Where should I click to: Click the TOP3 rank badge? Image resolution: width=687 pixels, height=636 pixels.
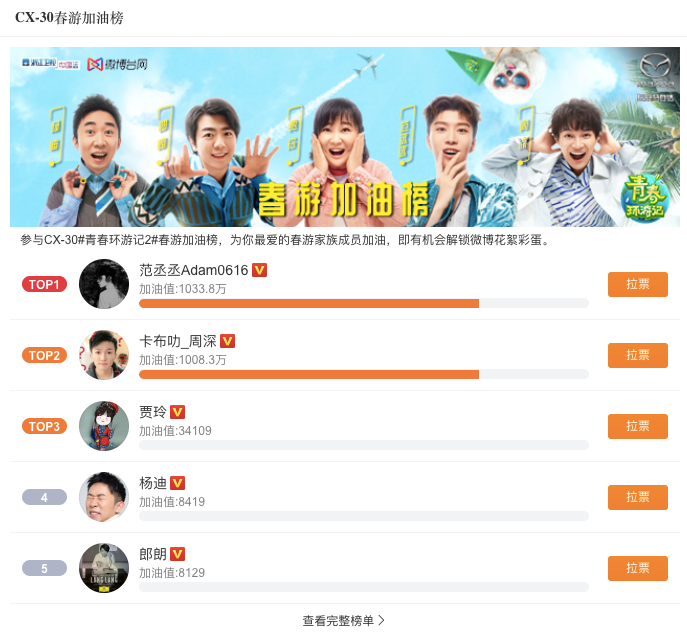[x=44, y=426]
